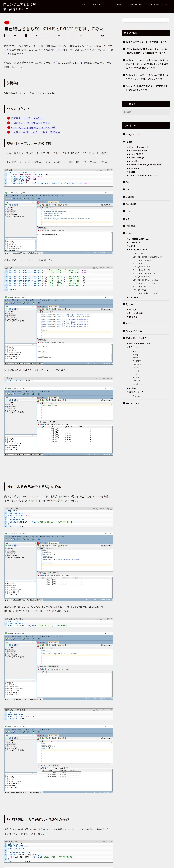Open SQL Developer screenshot showing CREATE TABLE result

click(59, 223)
